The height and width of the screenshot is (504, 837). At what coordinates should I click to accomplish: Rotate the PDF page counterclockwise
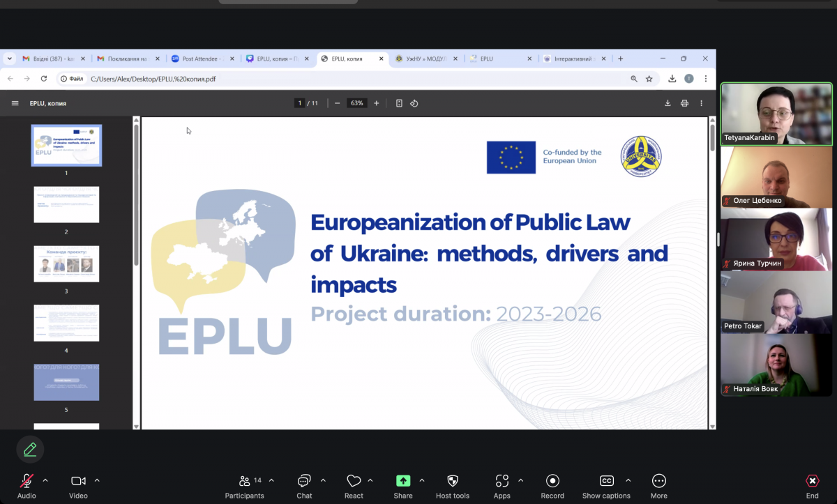tap(414, 102)
